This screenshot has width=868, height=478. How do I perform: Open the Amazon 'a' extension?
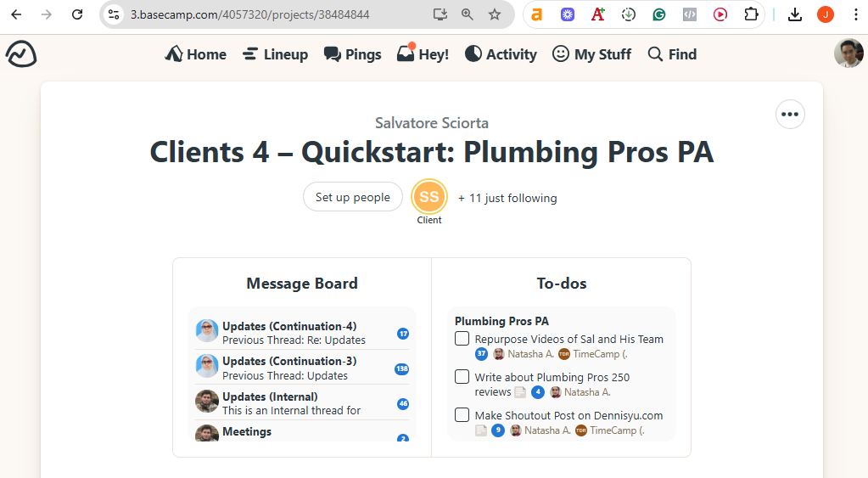[536, 14]
